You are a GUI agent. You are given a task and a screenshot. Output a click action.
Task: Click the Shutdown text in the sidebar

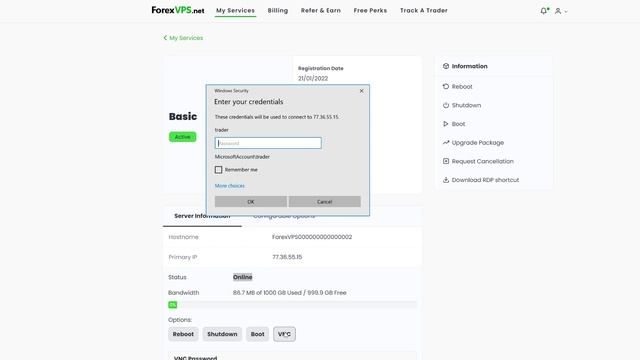click(x=466, y=105)
